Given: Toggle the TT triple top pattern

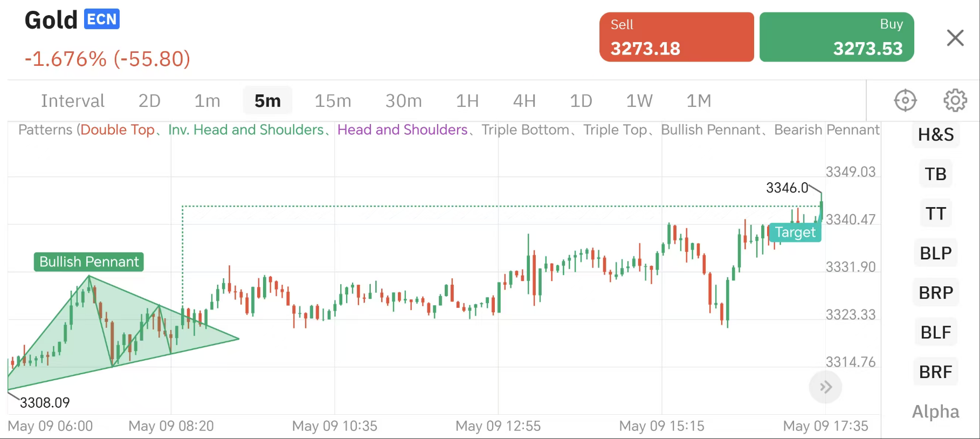Looking at the screenshot, I should [936, 214].
